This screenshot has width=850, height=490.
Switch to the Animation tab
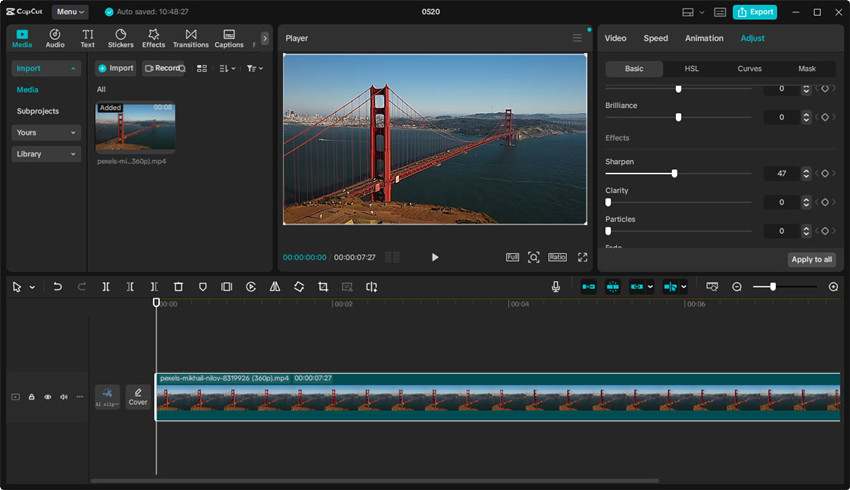[704, 38]
